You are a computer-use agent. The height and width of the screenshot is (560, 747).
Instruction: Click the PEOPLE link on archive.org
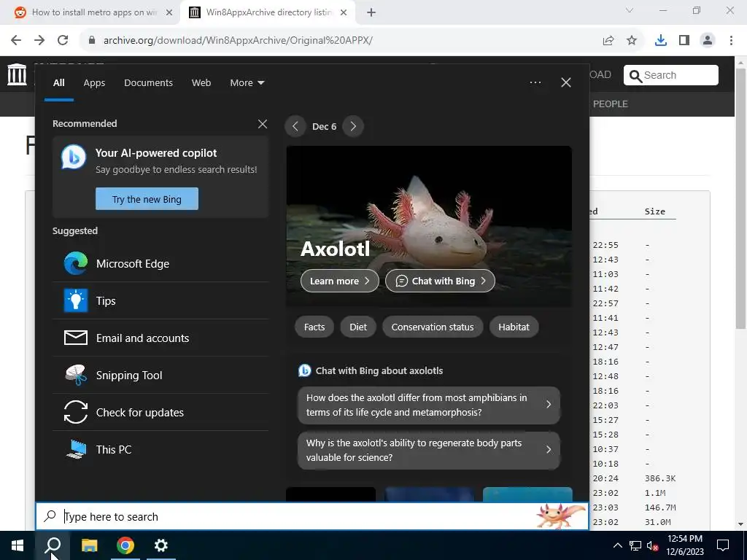(611, 104)
